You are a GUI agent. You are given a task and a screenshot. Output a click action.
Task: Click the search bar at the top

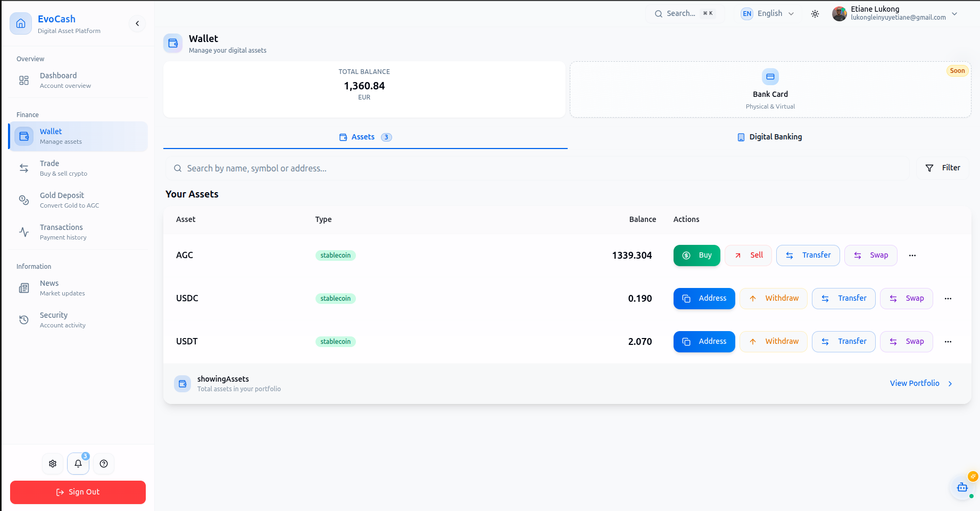(x=685, y=13)
